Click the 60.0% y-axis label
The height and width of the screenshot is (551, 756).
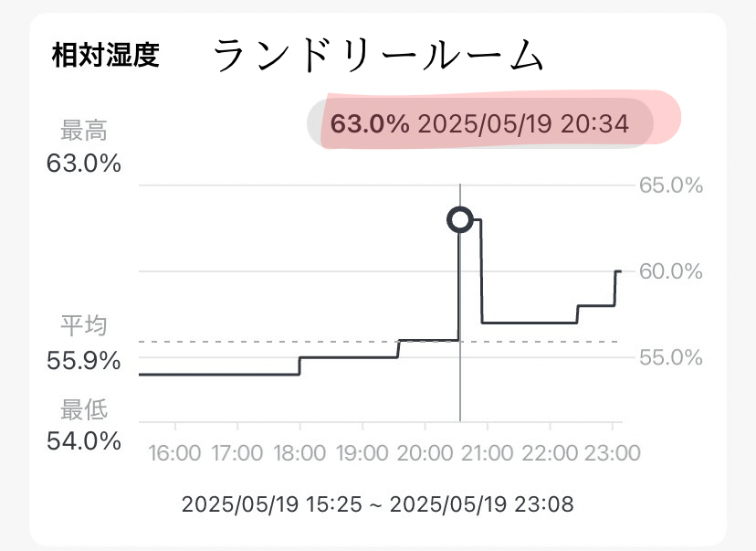click(671, 271)
